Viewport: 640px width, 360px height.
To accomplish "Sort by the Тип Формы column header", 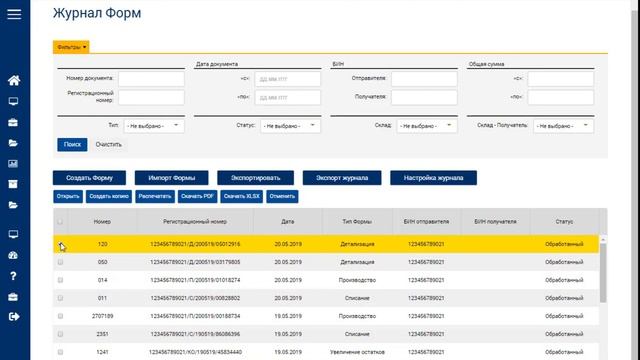I will tap(357, 222).
